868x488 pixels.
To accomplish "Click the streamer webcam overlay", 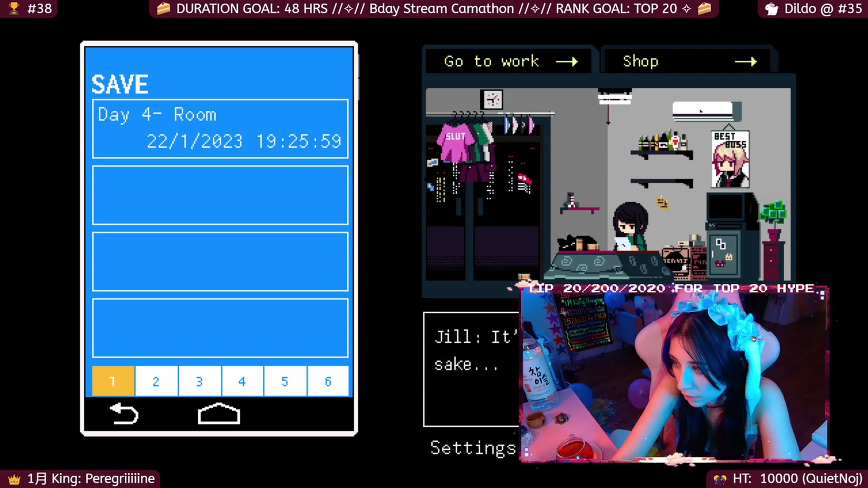I will pyautogui.click(x=674, y=375).
